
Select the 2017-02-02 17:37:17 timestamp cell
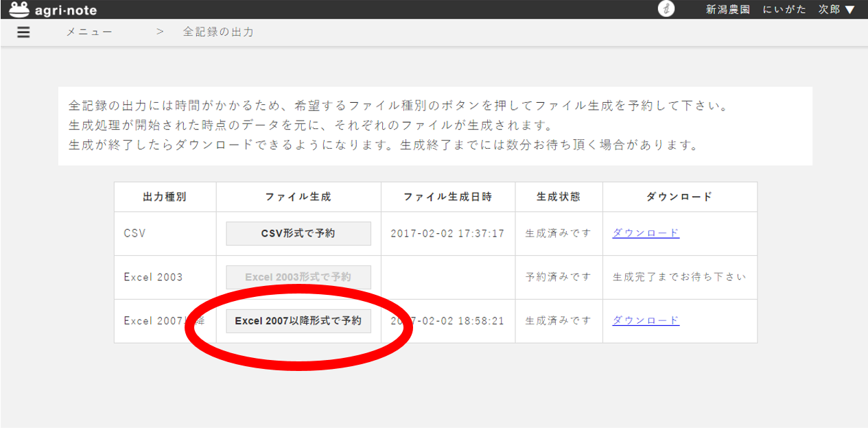(447, 233)
